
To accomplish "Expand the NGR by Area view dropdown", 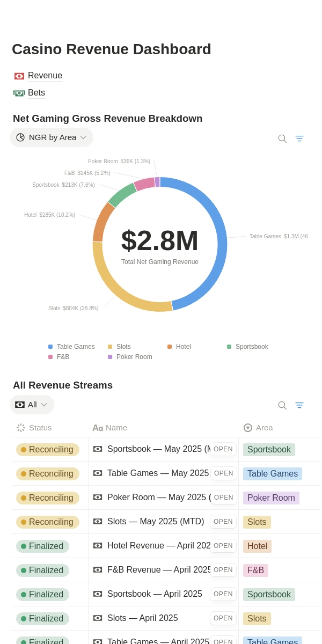I will (x=52, y=137).
